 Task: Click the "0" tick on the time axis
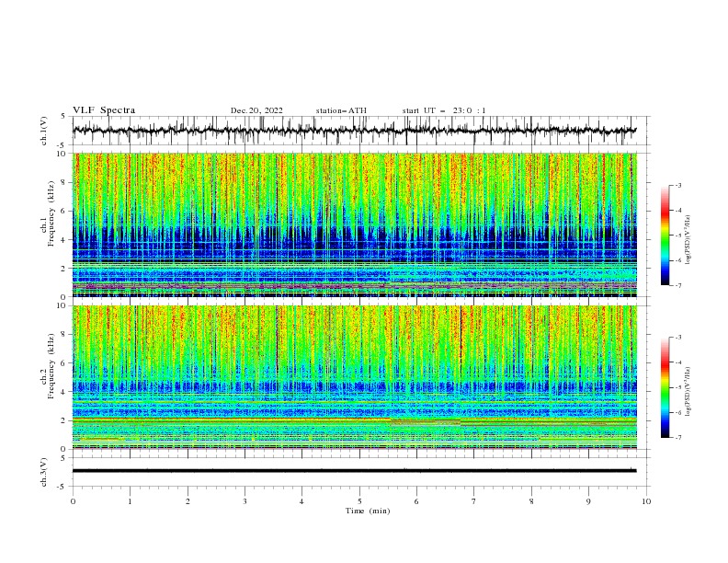click(73, 501)
